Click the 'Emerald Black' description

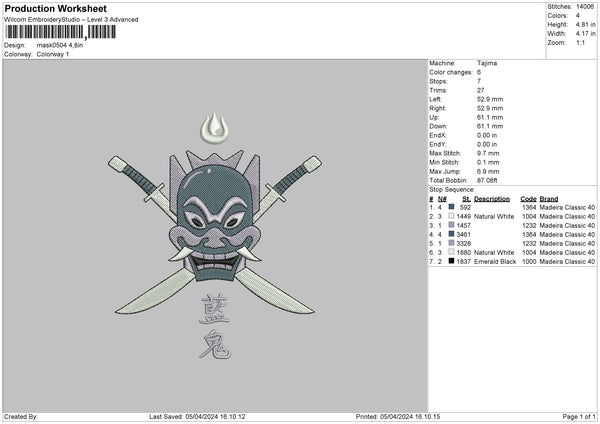(x=495, y=261)
